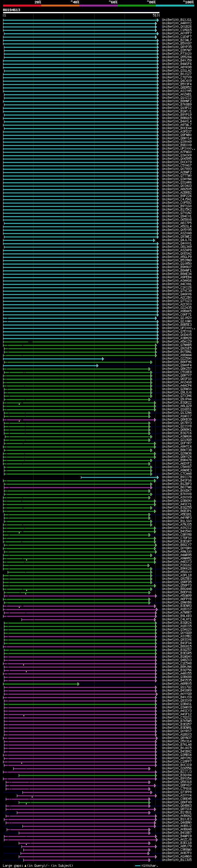Screen dimensions: 197x868
Task: Select hit label UniRef100_A0YYQ9
Action: point(177,694)
